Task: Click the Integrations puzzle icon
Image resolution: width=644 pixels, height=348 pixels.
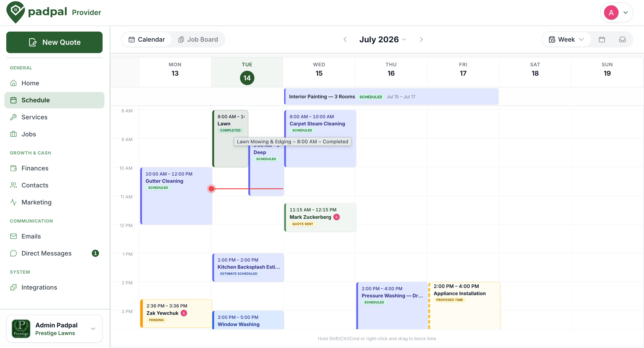Action: (x=13, y=287)
